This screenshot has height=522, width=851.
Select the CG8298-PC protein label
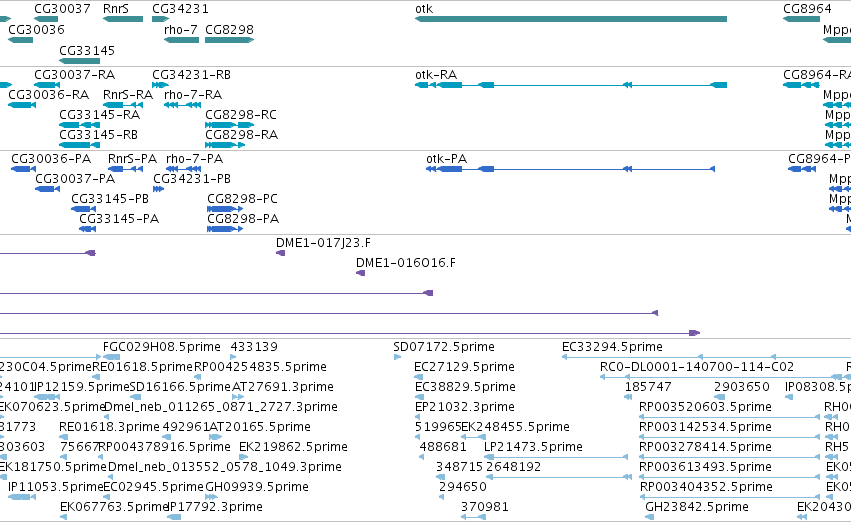pos(243,199)
